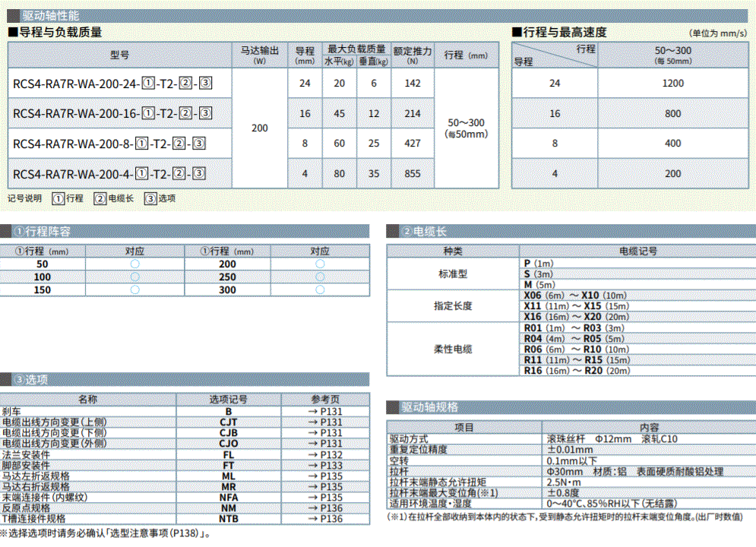This screenshot has height=547, width=756.
Task: Select the 行程与最高速度 table heading
Action: click(559, 33)
